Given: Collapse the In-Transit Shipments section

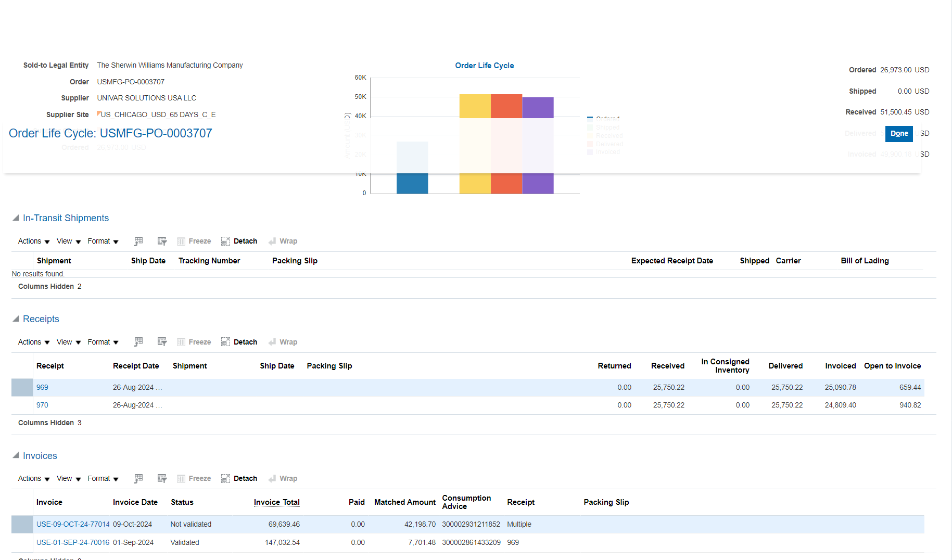Looking at the screenshot, I should pyautogui.click(x=17, y=218).
